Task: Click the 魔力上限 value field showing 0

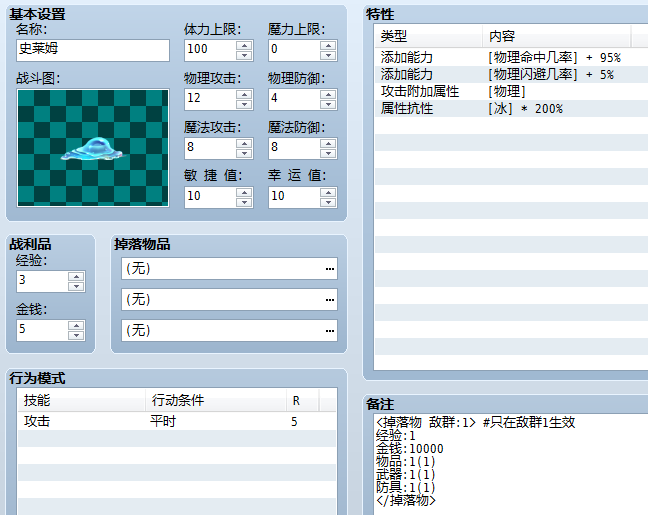Action: (x=294, y=50)
